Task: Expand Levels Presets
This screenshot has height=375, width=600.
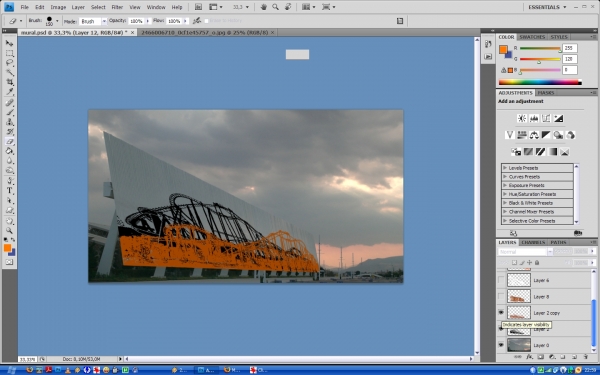Action: tap(505, 168)
